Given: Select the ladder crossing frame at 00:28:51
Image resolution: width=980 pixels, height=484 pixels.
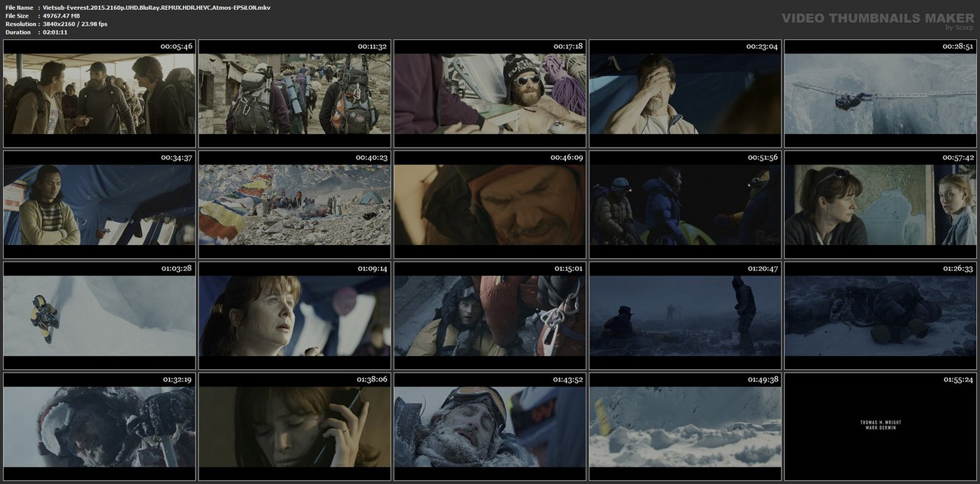Looking at the screenshot, I should coord(880,93).
